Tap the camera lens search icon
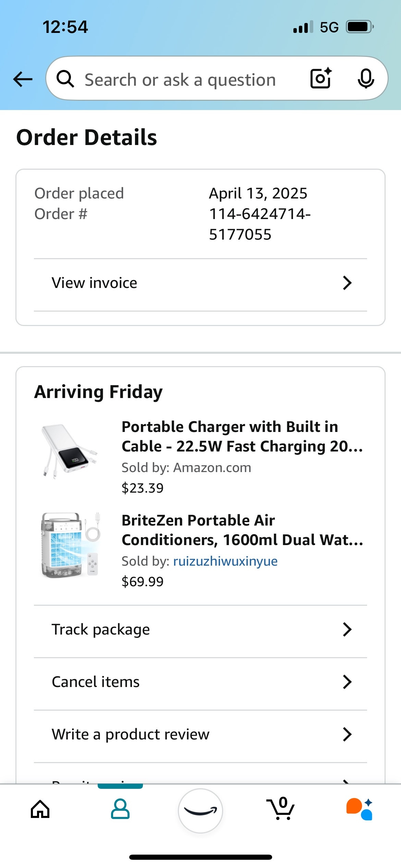 (x=321, y=79)
